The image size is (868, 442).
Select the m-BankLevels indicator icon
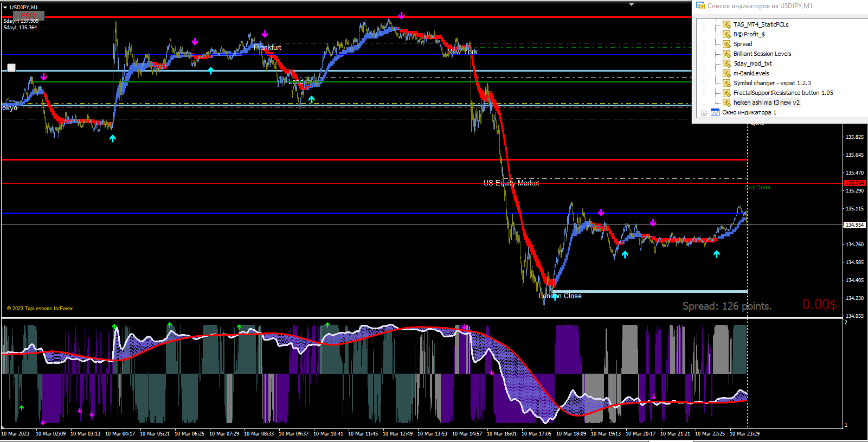727,73
